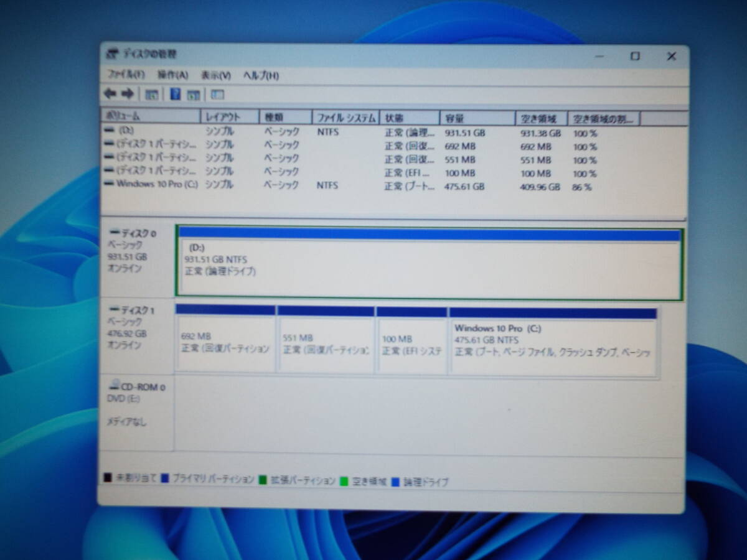Click the light green 空き領域 legend swatch

pos(344,481)
